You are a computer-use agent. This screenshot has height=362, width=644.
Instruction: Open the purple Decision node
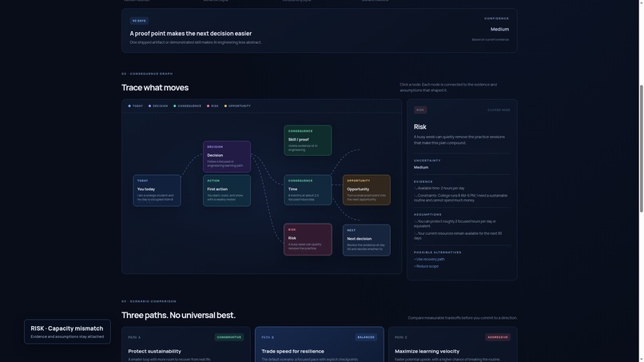[x=227, y=157]
